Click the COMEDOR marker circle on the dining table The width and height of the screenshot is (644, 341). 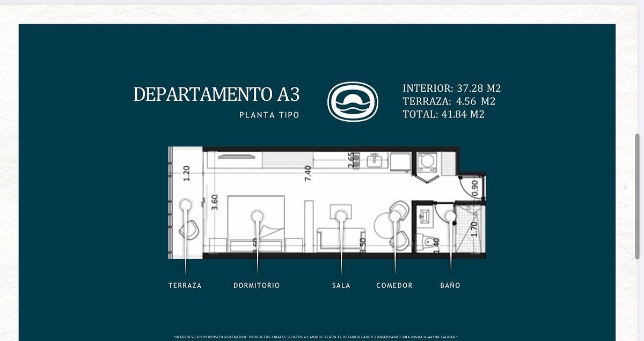click(x=395, y=216)
